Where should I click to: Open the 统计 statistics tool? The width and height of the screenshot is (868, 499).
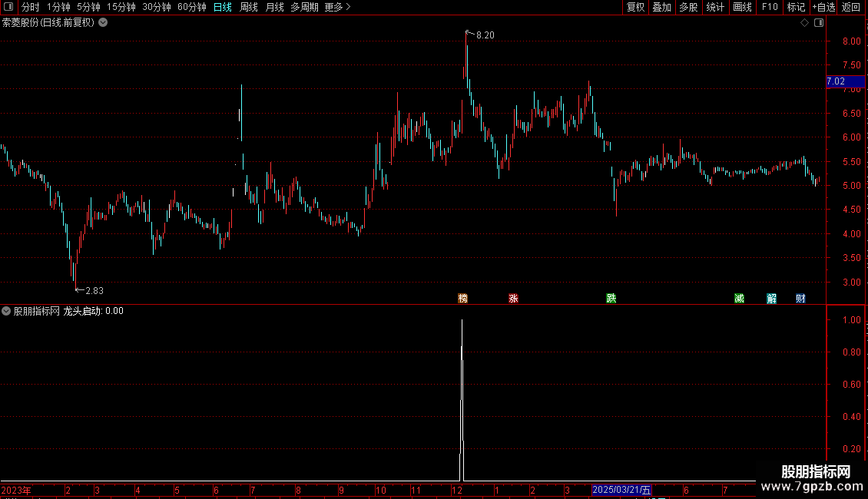coord(715,7)
